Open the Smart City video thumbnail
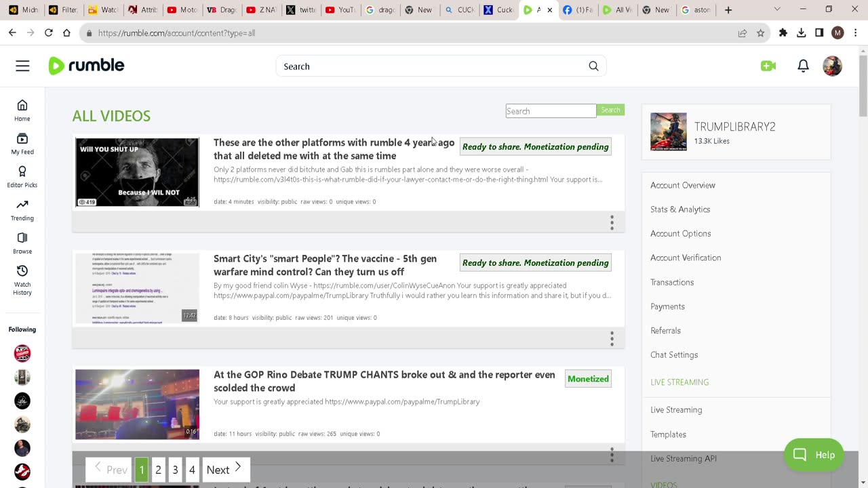The width and height of the screenshot is (868, 488). click(137, 288)
